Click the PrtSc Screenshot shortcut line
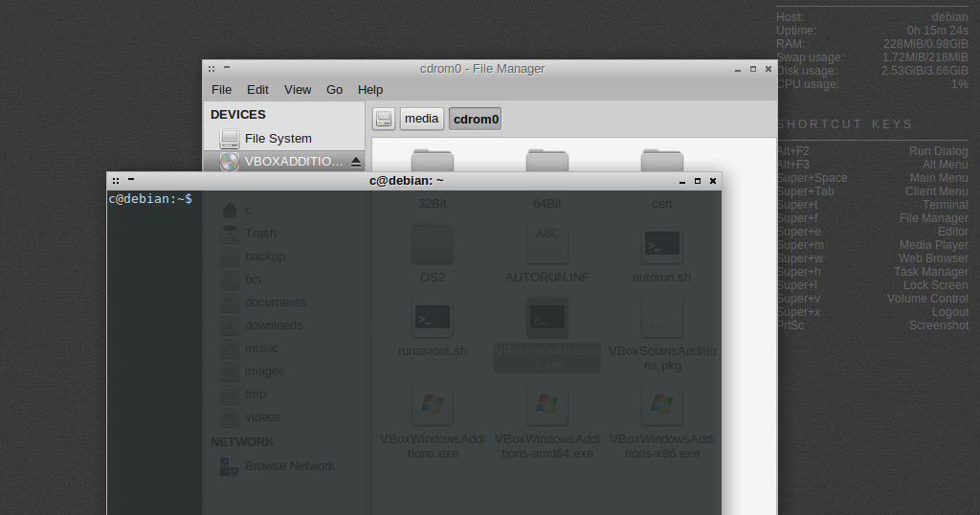This screenshot has width=980, height=515. pos(873,325)
